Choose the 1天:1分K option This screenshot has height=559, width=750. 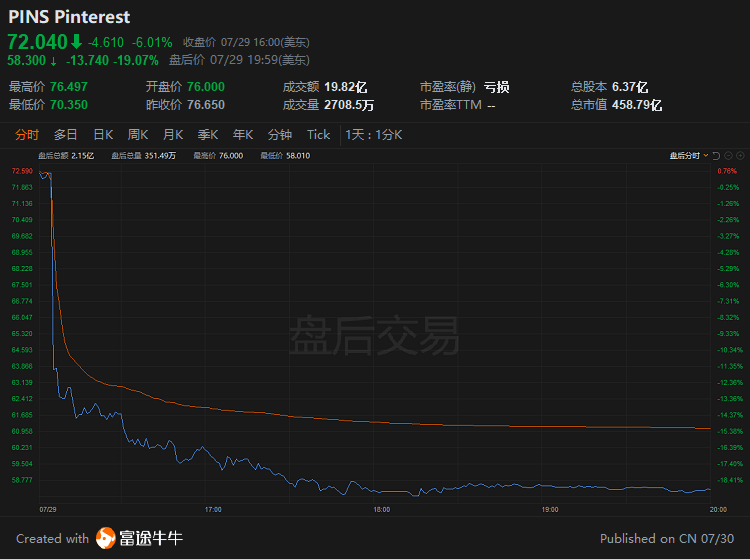[373, 135]
